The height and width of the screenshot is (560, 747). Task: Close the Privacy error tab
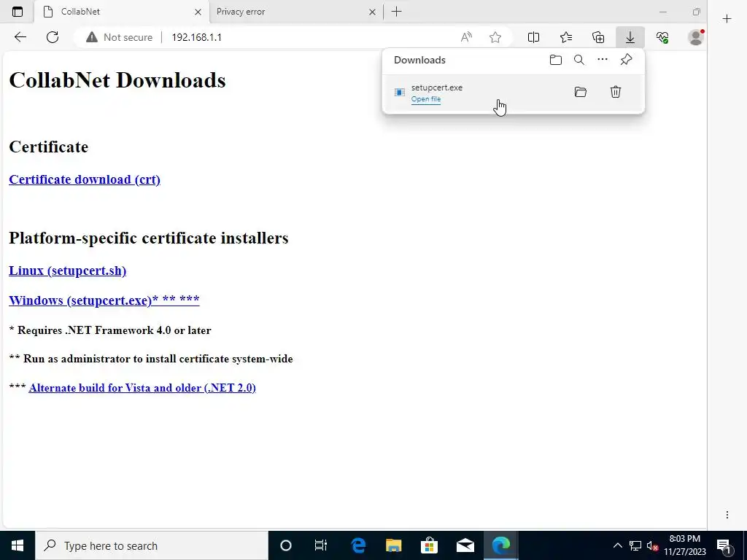coord(373,12)
